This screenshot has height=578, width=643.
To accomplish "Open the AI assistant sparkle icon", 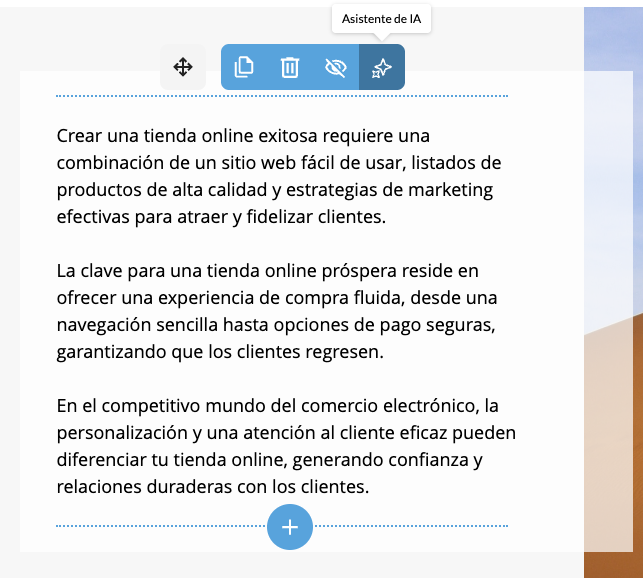I will (x=381, y=67).
